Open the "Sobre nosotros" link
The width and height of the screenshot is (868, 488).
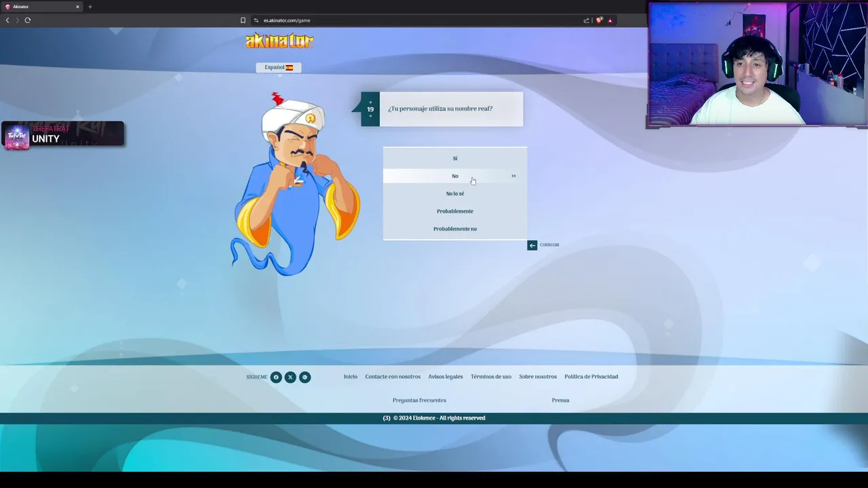point(538,377)
